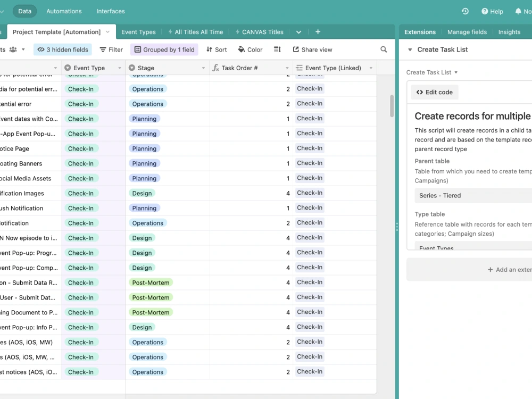Click the Social Media Assets record name

[x=26, y=178]
